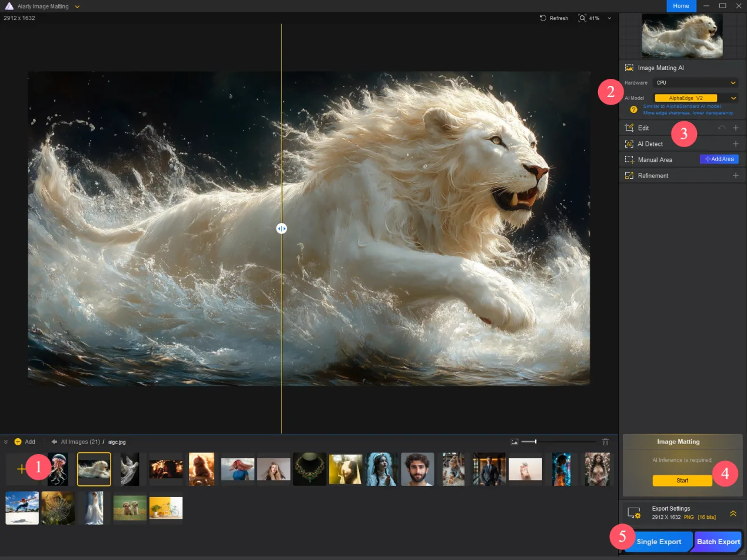Adjust the thumbnail size slider

point(535,442)
